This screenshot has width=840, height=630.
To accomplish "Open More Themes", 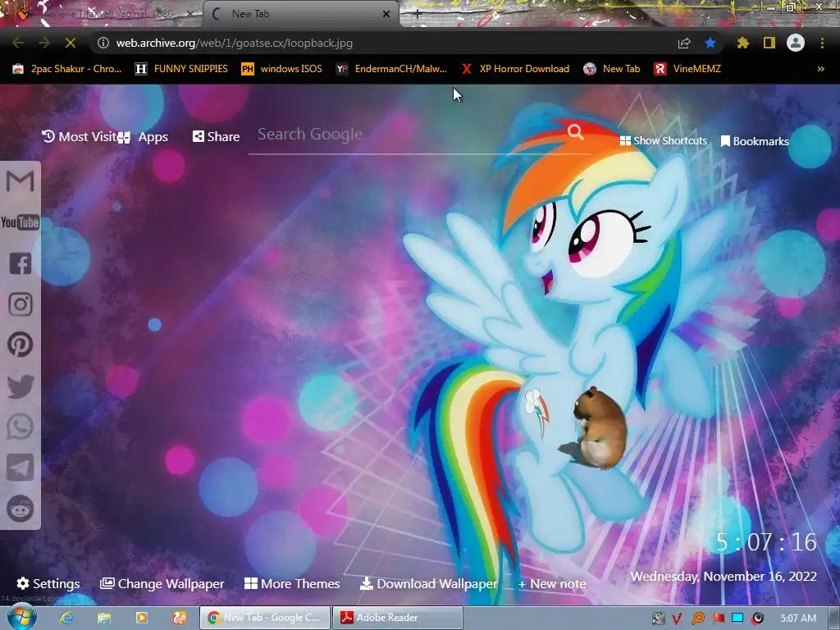I will coord(292,583).
